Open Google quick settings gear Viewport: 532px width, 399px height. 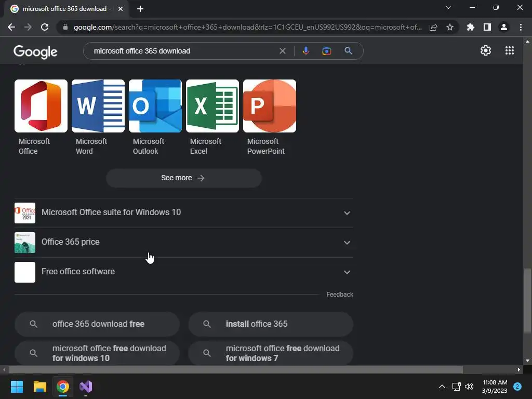[x=486, y=50]
